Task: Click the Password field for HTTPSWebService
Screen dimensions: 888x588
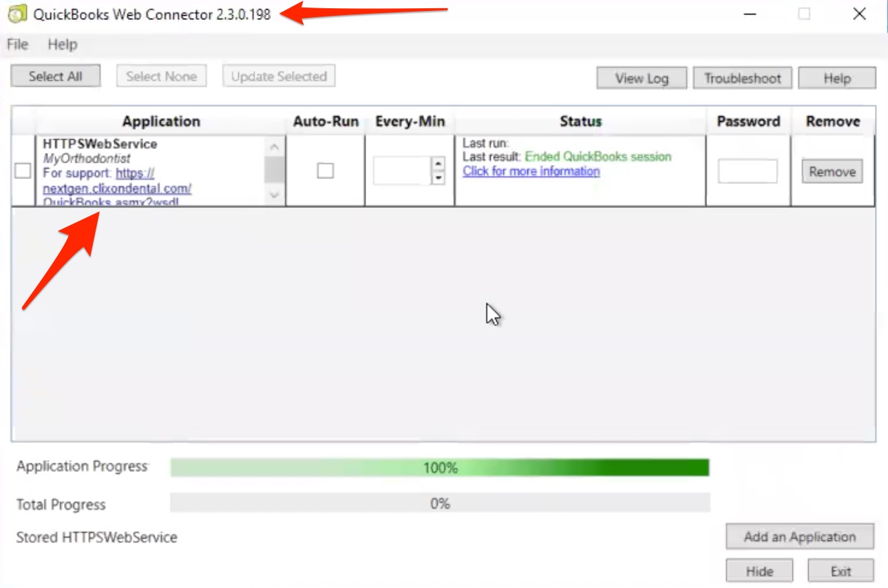Action: (x=748, y=171)
